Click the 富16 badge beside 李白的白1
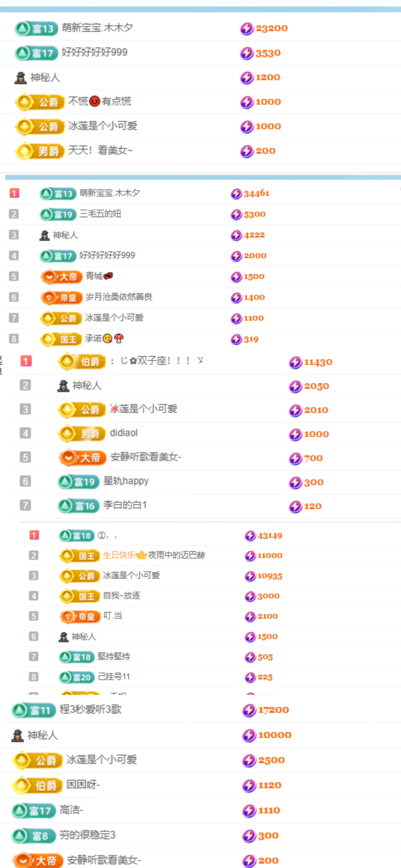The image size is (401, 868). pyautogui.click(x=78, y=506)
